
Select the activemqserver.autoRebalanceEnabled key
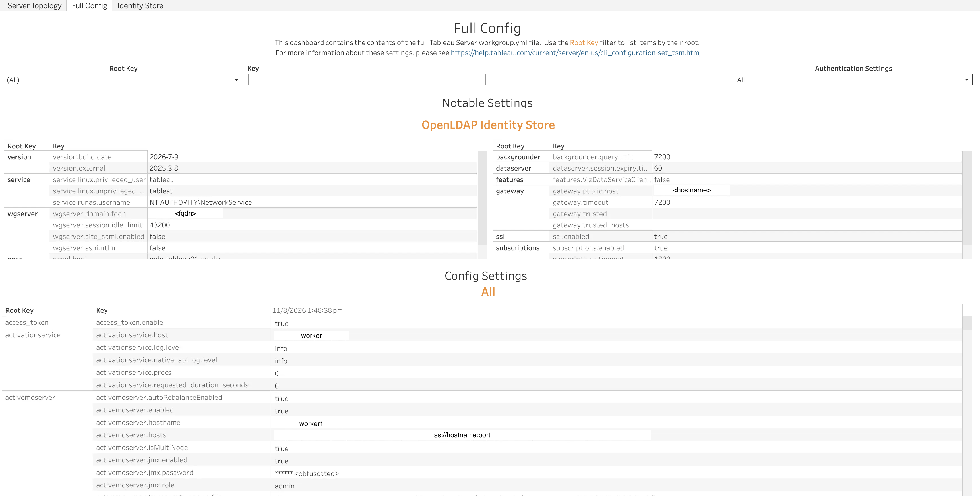159,398
